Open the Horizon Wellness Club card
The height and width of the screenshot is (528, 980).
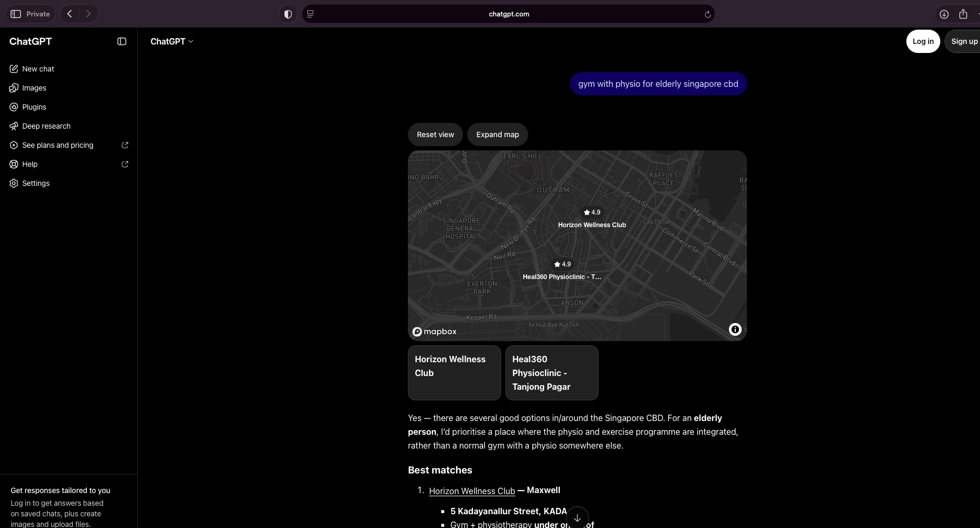455,373
